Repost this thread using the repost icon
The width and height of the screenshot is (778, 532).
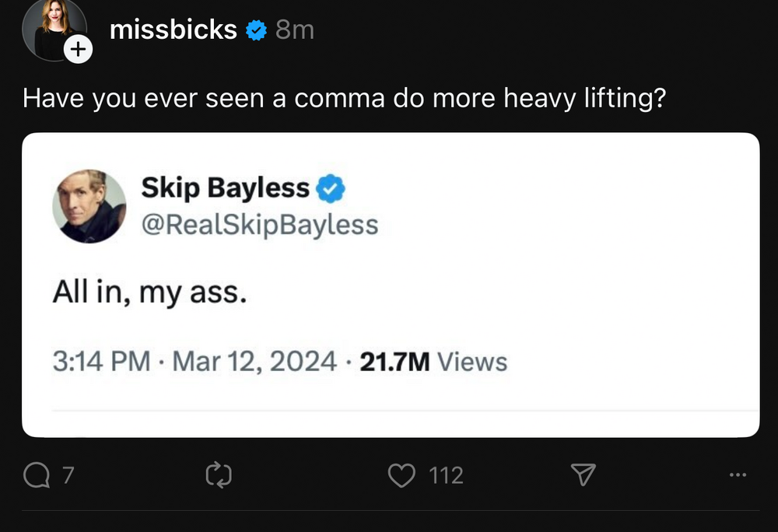click(x=219, y=475)
